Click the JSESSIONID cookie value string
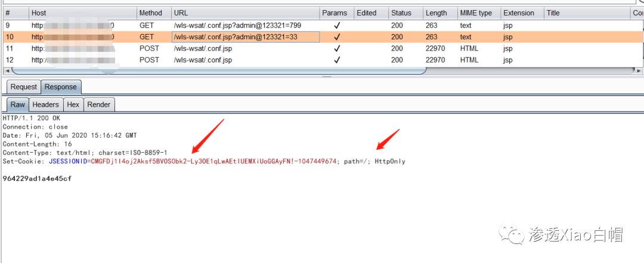The image size is (644, 263). 213,162
